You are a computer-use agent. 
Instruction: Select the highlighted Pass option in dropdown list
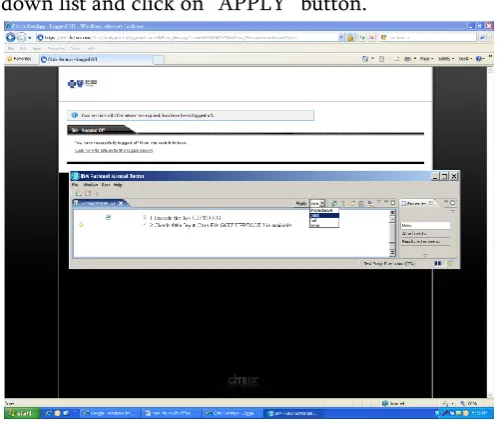pyautogui.click(x=324, y=215)
